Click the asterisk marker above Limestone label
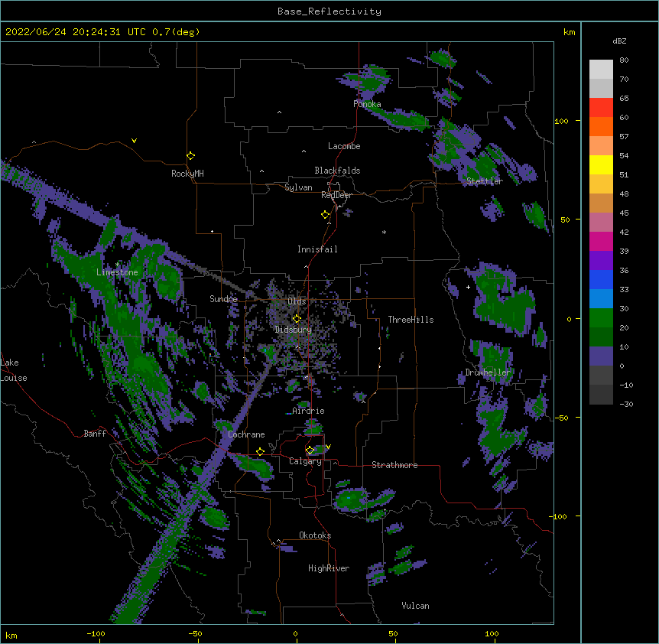659x644 pixels. [x=117, y=265]
